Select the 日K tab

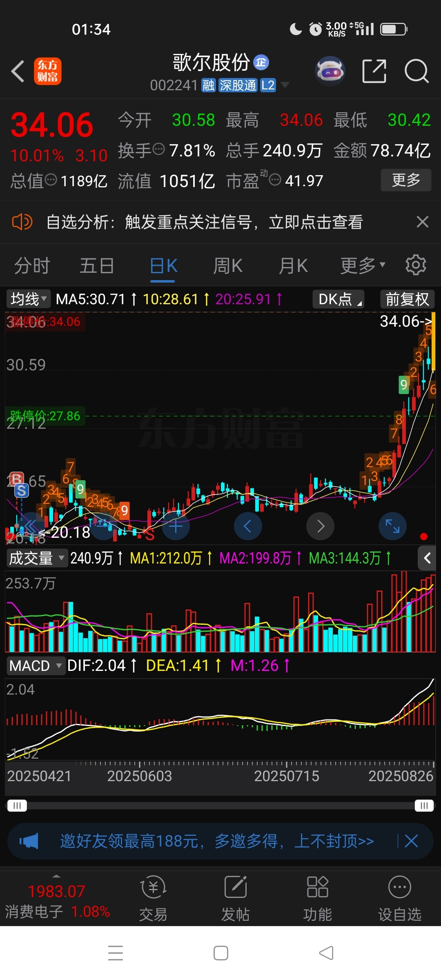coord(163,266)
